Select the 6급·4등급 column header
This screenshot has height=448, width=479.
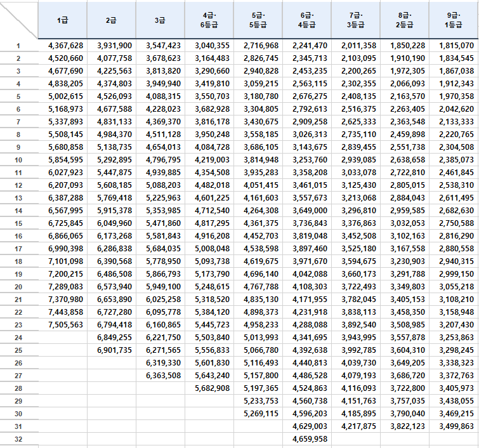tap(306, 20)
